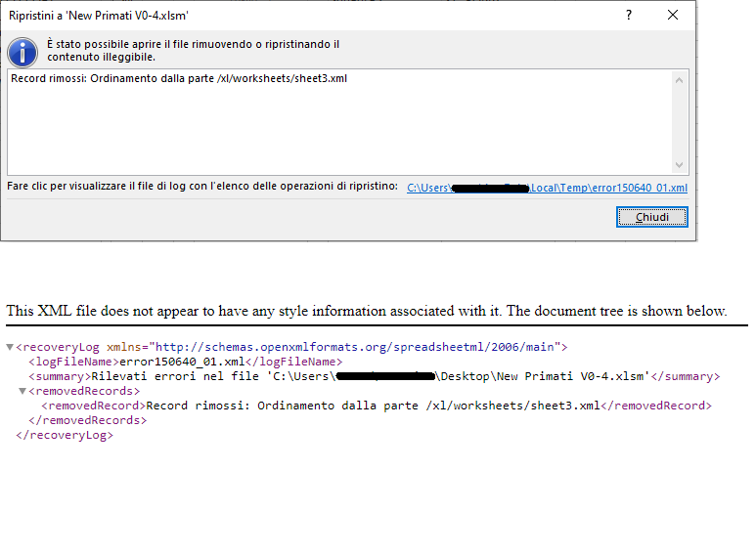Viewport: 756px width, 556px height.
Task: Click 'This XML file does not appear' notice
Action: [x=367, y=311]
